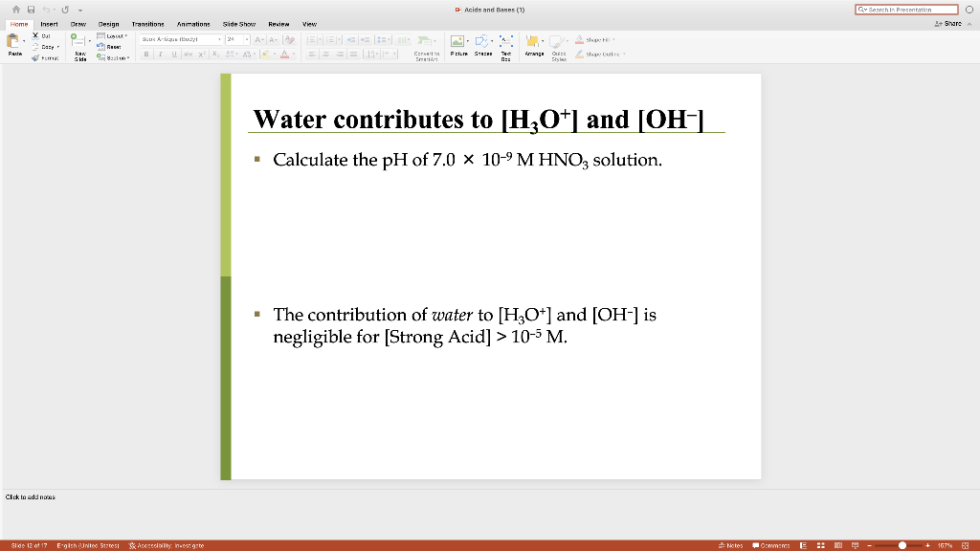Image resolution: width=980 pixels, height=551 pixels.
Task: Insert a Text Box
Action: (x=506, y=48)
